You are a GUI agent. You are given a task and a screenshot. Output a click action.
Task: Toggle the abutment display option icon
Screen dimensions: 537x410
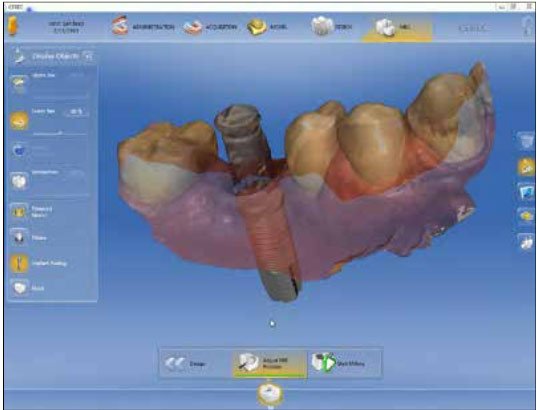click(19, 237)
